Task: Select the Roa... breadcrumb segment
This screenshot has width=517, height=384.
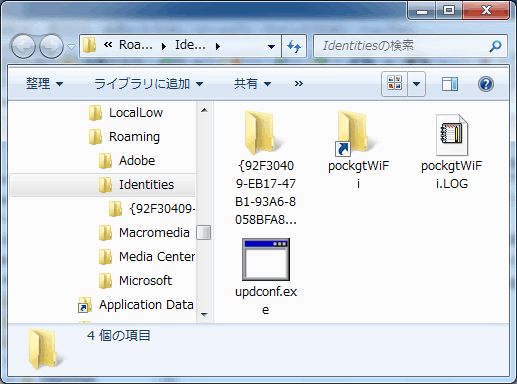Action: (136, 45)
